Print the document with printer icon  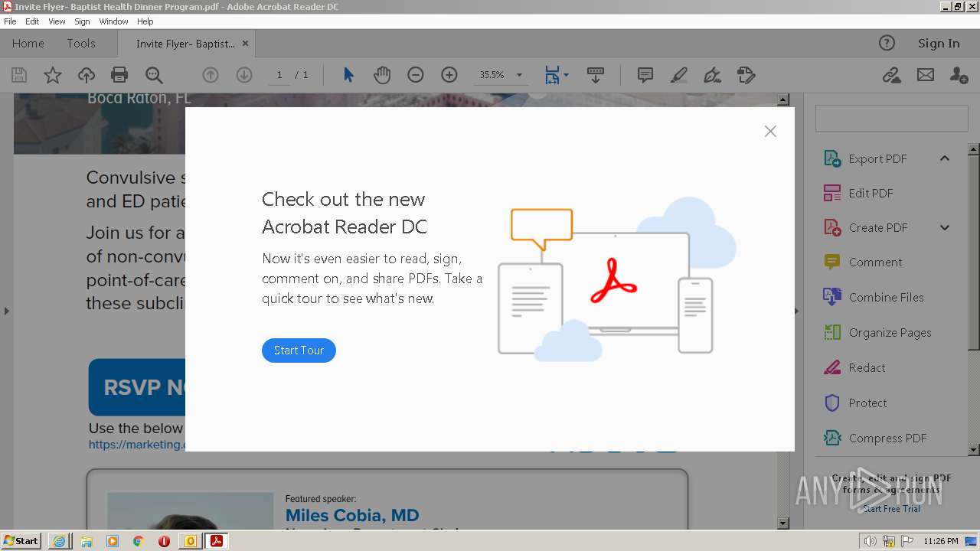[119, 75]
